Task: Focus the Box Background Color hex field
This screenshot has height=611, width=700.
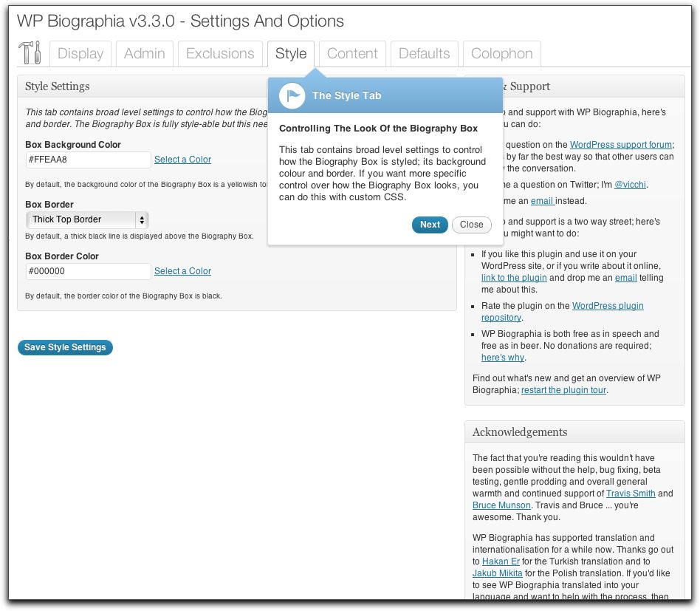Action: click(x=88, y=160)
